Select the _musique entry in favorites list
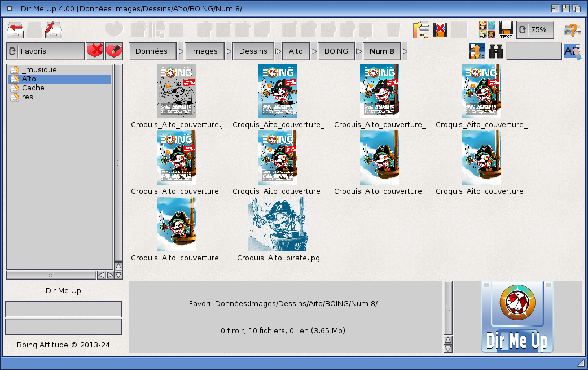The width and height of the screenshot is (588, 370). coord(38,70)
